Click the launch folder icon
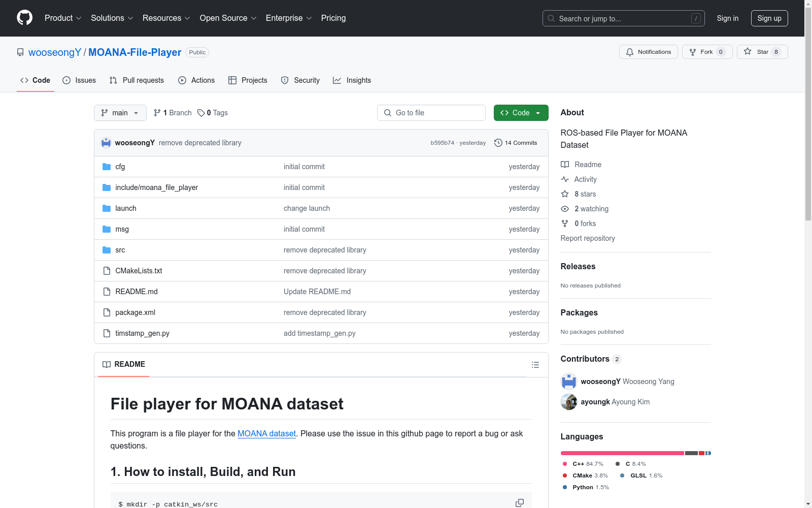Screen dimensions: 812x508 pyautogui.click(x=107, y=208)
